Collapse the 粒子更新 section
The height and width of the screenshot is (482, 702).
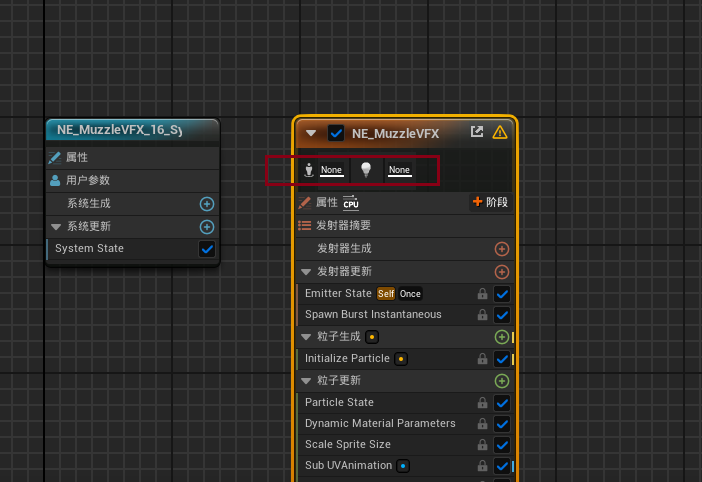306,381
